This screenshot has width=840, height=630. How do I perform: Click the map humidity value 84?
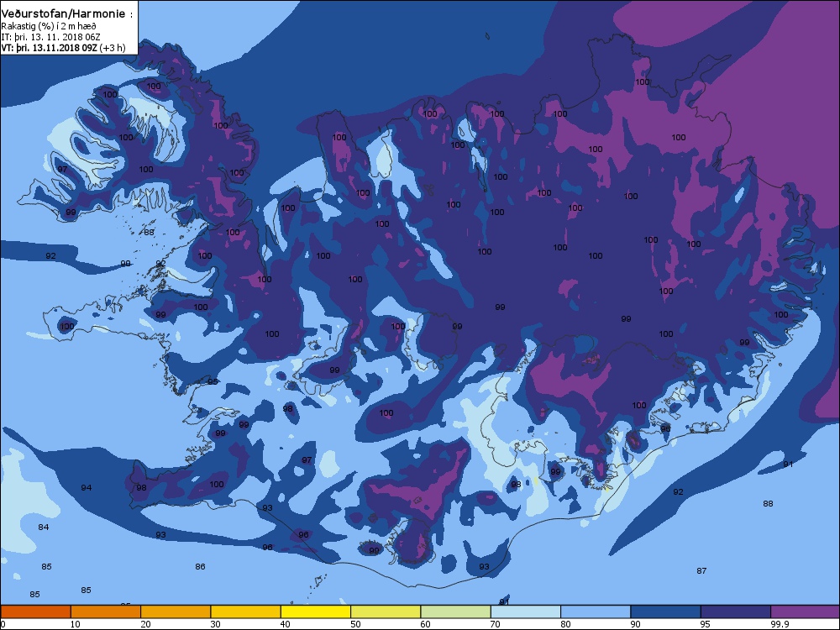coord(44,528)
